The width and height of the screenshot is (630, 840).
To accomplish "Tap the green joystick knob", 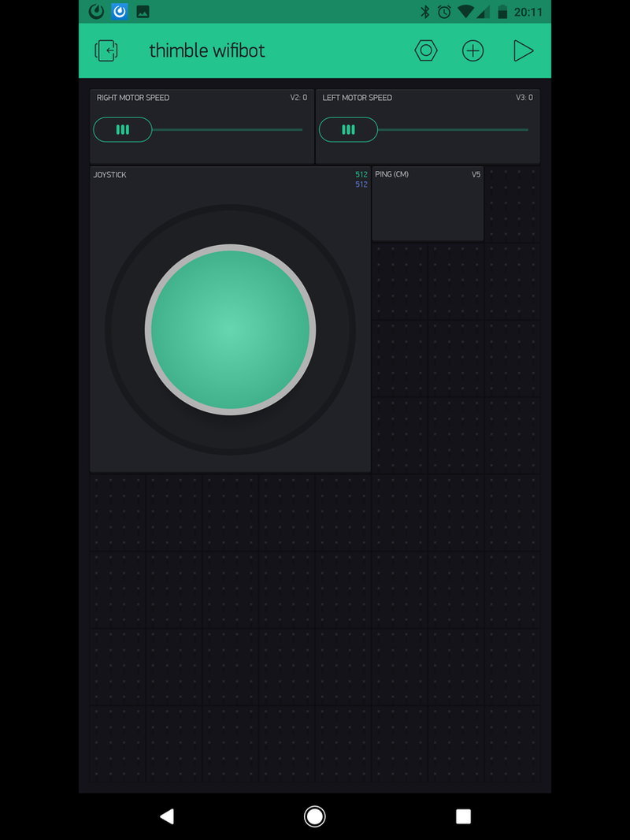I will [x=230, y=329].
